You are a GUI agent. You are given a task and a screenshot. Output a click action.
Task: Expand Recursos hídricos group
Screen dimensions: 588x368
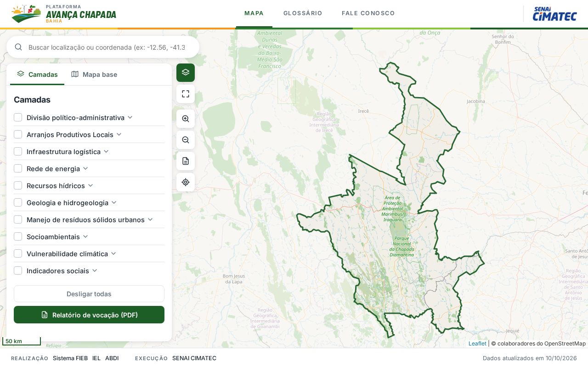tap(90, 185)
